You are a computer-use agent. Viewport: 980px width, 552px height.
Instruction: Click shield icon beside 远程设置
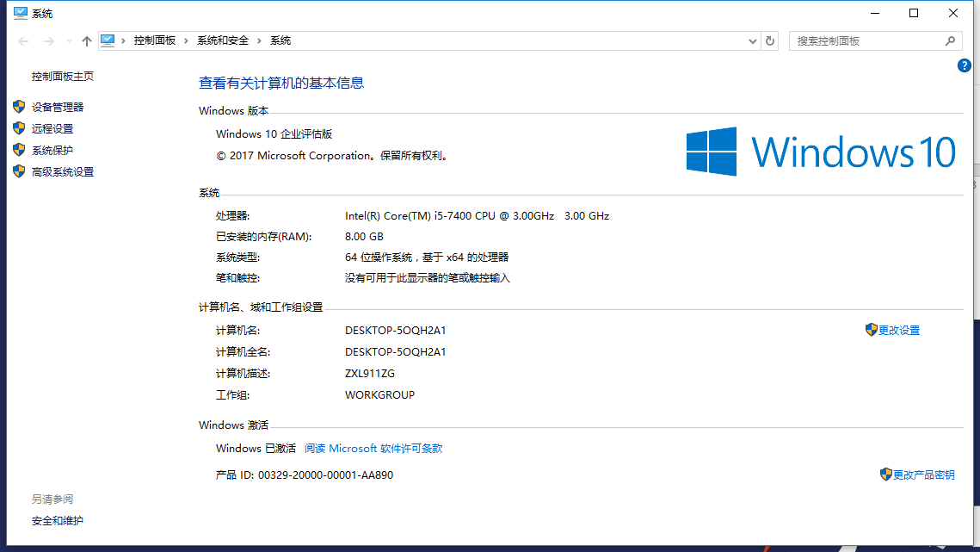[19, 128]
